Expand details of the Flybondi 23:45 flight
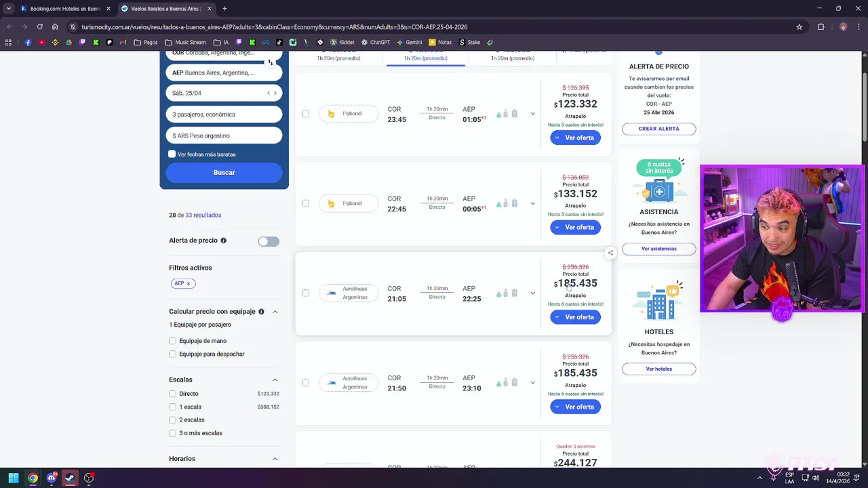The width and height of the screenshot is (868, 488). tap(532, 114)
